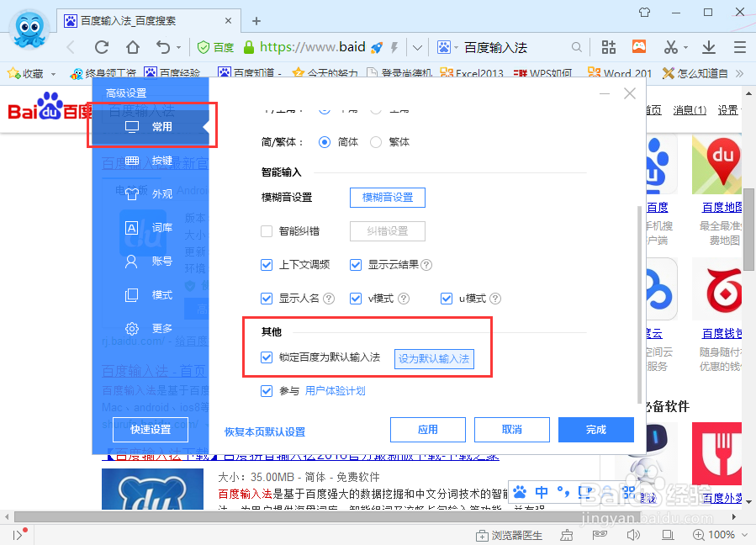Toggle the 显示人名 checkbox

tap(267, 299)
